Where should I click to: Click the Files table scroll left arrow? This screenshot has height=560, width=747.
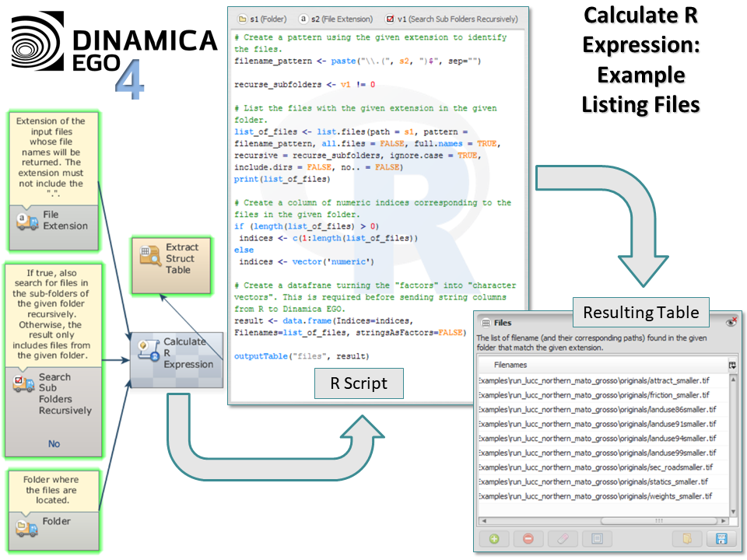point(483,521)
